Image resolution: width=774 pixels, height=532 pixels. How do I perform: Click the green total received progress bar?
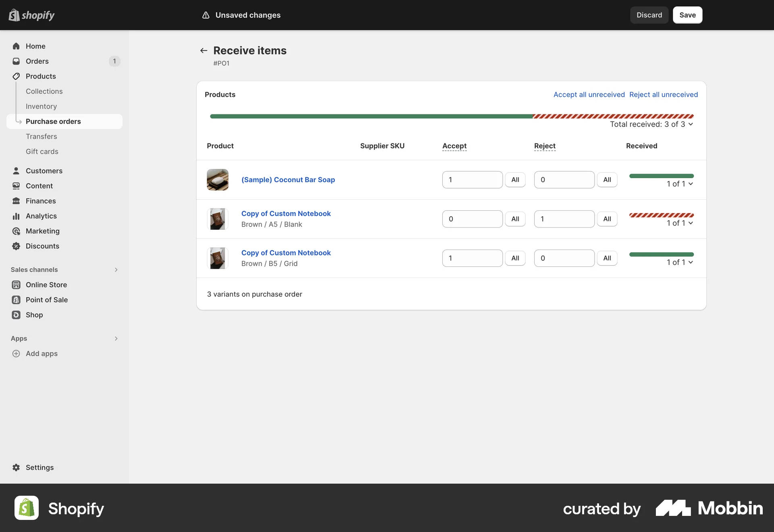[370, 116]
